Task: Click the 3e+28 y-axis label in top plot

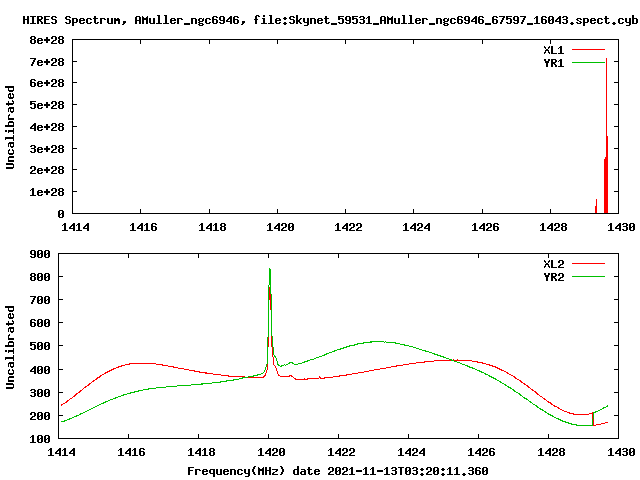Action: point(47,149)
